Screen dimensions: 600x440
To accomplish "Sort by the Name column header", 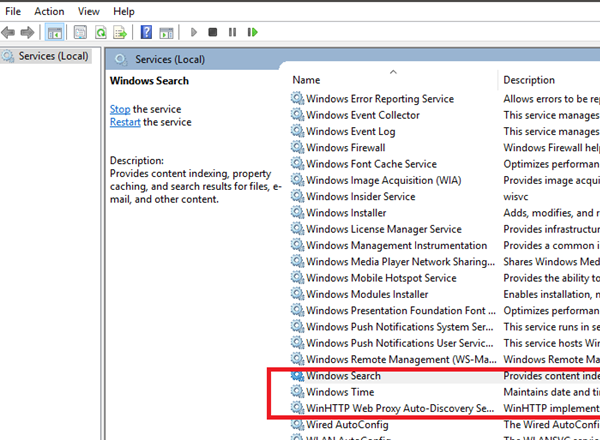I will pos(306,80).
